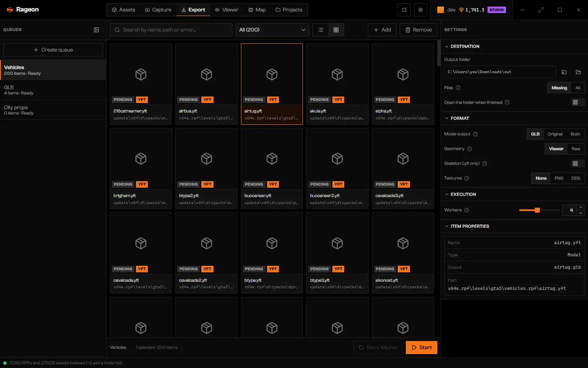Switch to grid view layout
This screenshot has height=368, width=588.
336,30
